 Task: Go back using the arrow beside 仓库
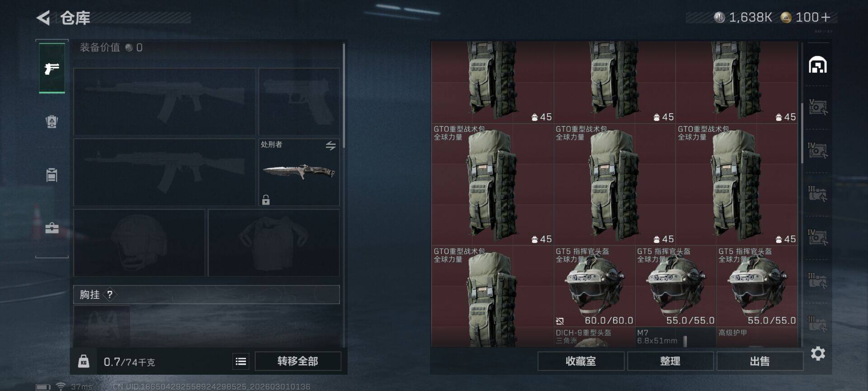click(43, 18)
